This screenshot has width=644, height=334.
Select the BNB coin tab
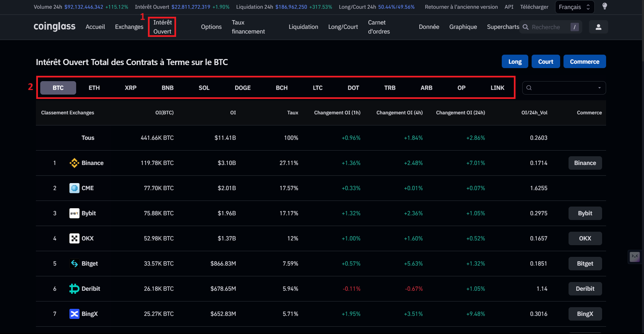(168, 88)
